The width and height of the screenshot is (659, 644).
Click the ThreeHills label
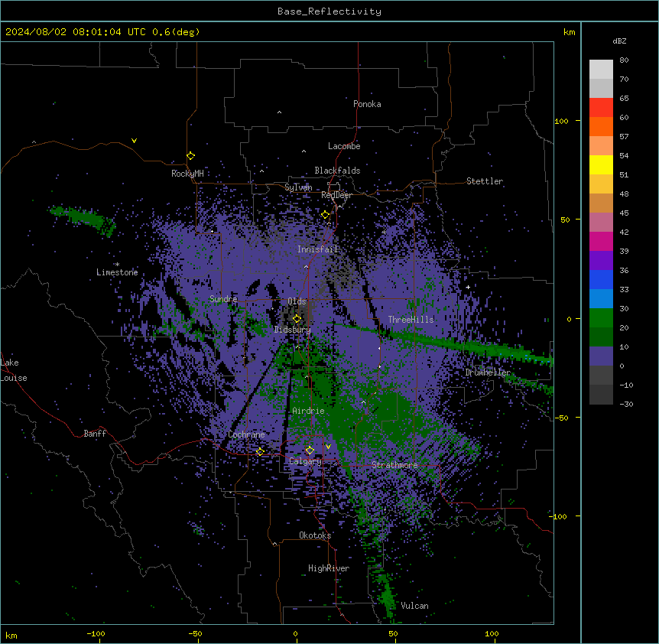(x=411, y=320)
